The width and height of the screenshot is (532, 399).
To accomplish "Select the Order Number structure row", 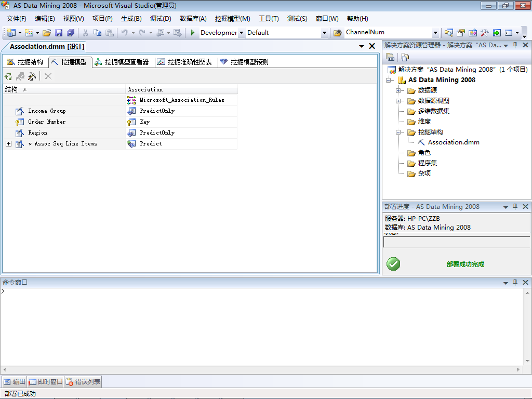I will [x=64, y=122].
